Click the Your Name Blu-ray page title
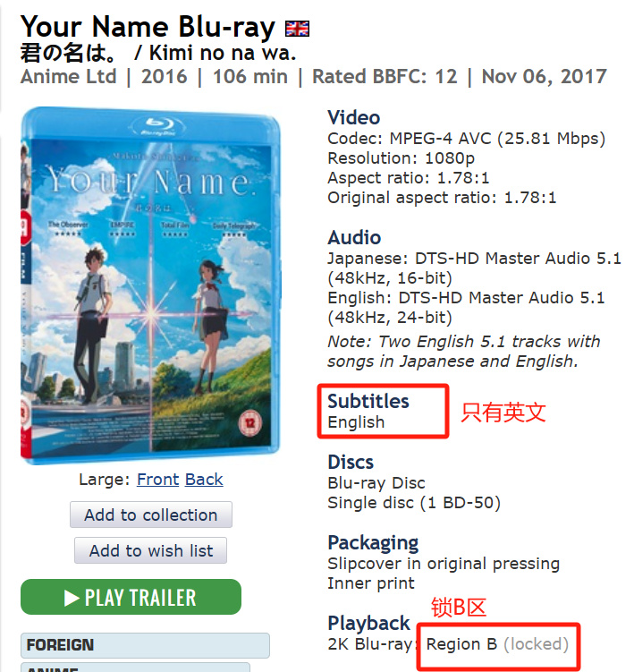Image resolution: width=634 pixels, height=672 pixels. (x=148, y=27)
